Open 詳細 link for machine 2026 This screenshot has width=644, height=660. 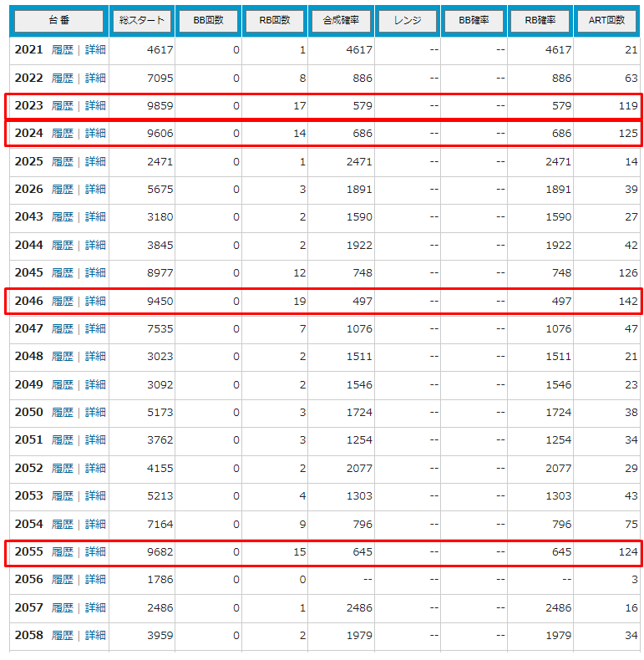tap(95, 190)
